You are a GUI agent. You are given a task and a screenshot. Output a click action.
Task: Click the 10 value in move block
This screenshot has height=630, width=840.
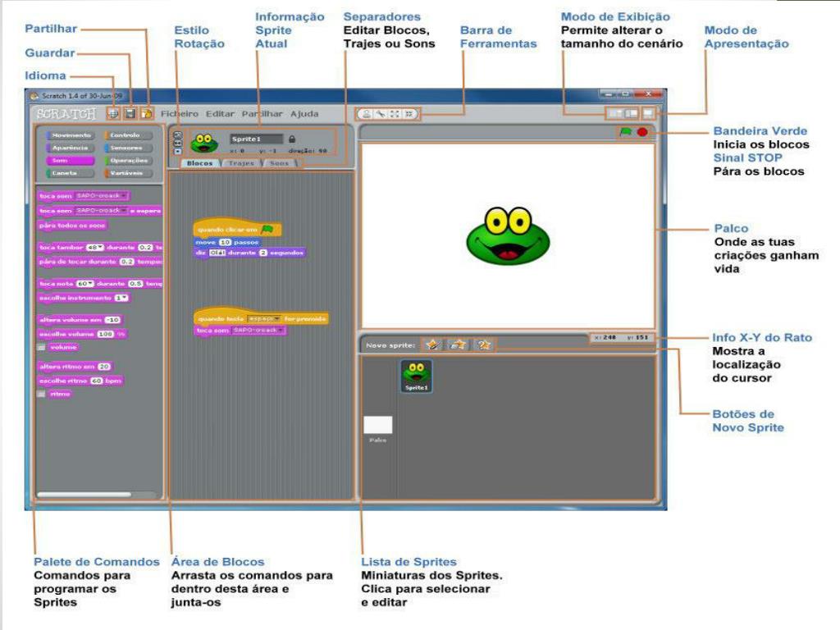[x=225, y=242]
